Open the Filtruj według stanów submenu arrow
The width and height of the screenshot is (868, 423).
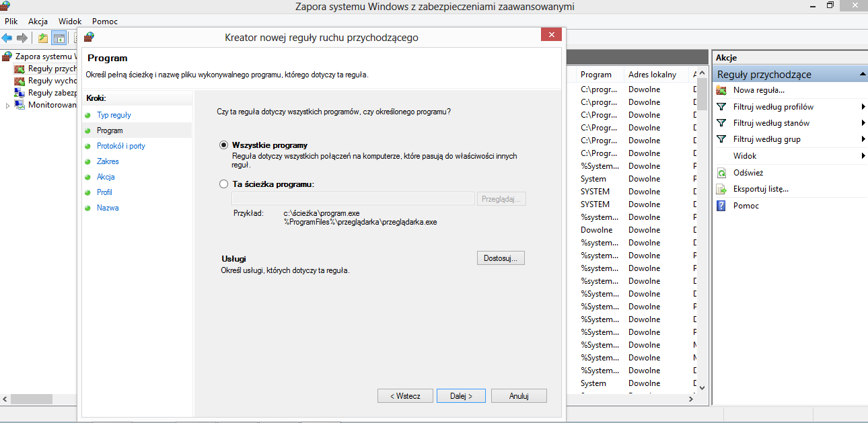863,123
